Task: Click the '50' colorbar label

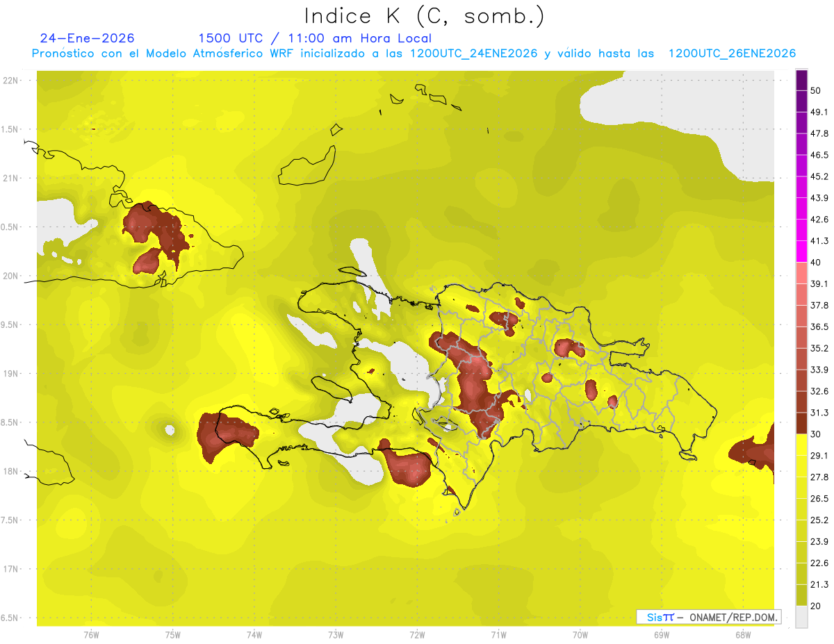Action: (x=816, y=91)
